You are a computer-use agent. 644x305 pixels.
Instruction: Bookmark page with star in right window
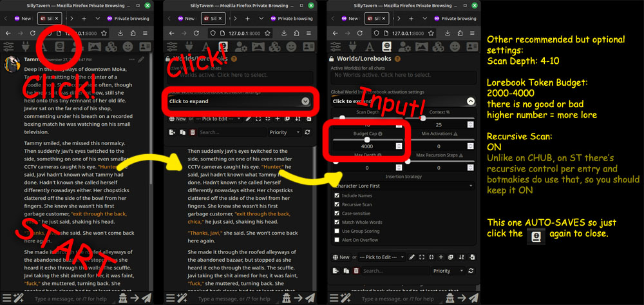click(x=431, y=34)
